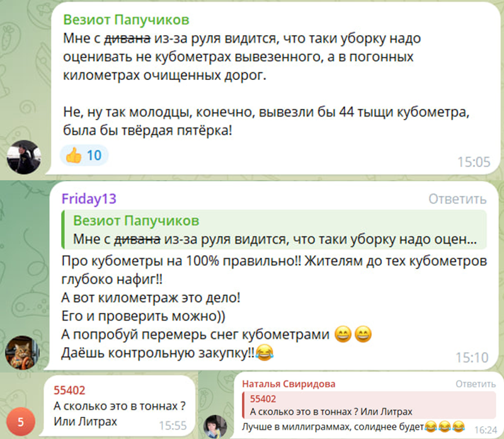The height and width of the screenshot is (439, 504).
Task: Click the 55402 username in left message
Action: tap(69, 390)
